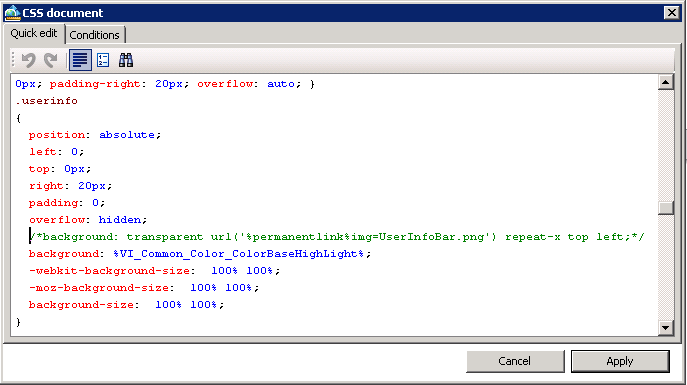Place cursor on 'position: absolute;' line
Viewport: 687px width, 385px height.
coord(95,135)
